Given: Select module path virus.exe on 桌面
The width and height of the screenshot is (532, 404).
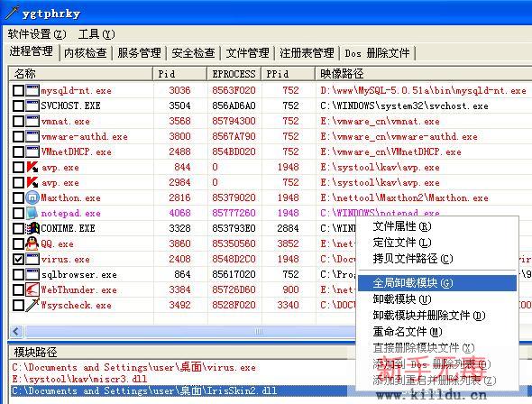Looking at the screenshot, I should 134,367.
